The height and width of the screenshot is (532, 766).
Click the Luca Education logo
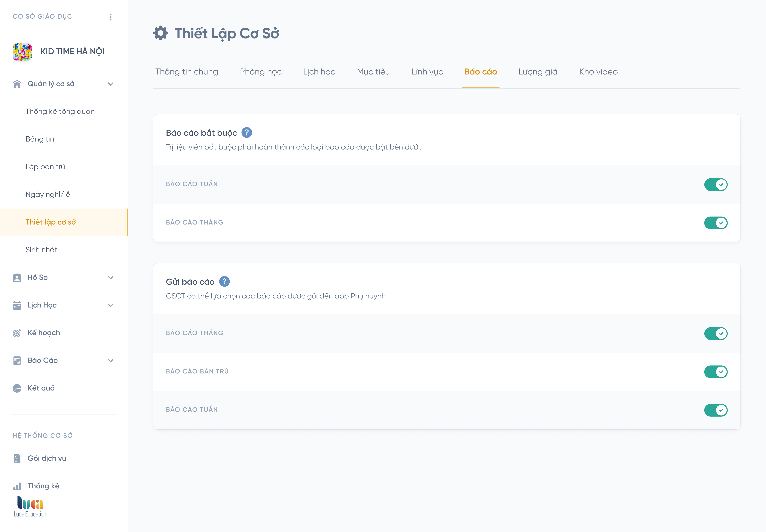tap(30, 506)
